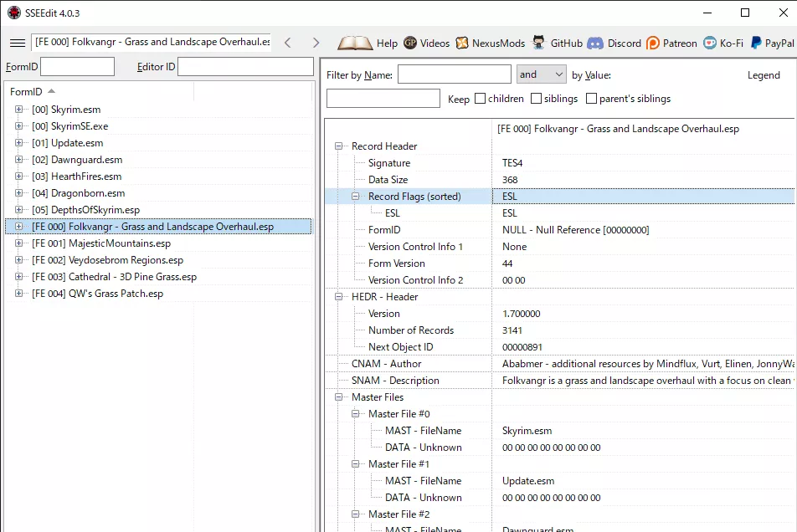This screenshot has height=532, width=797.
Task: Collapse Master File #2 node
Action: tap(355, 514)
